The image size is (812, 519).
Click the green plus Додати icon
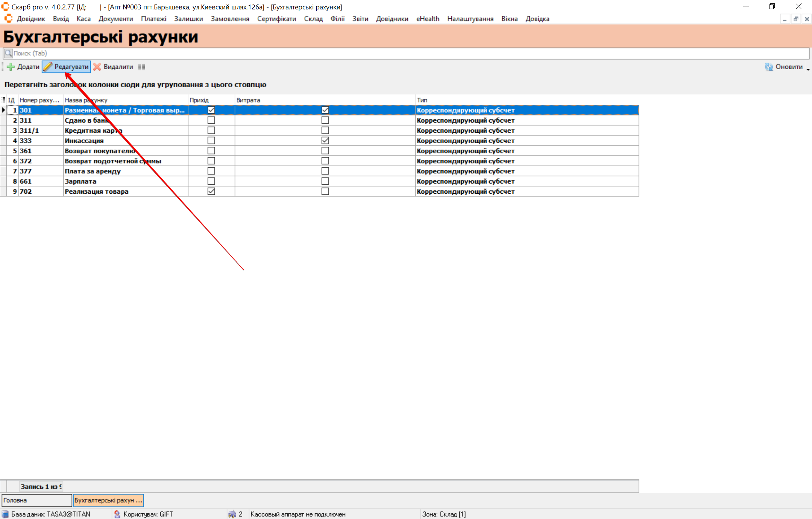11,67
